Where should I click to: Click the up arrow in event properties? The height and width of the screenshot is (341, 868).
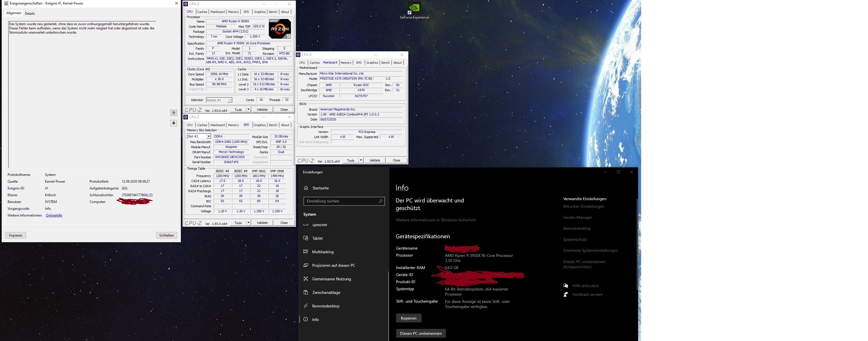(x=173, y=113)
